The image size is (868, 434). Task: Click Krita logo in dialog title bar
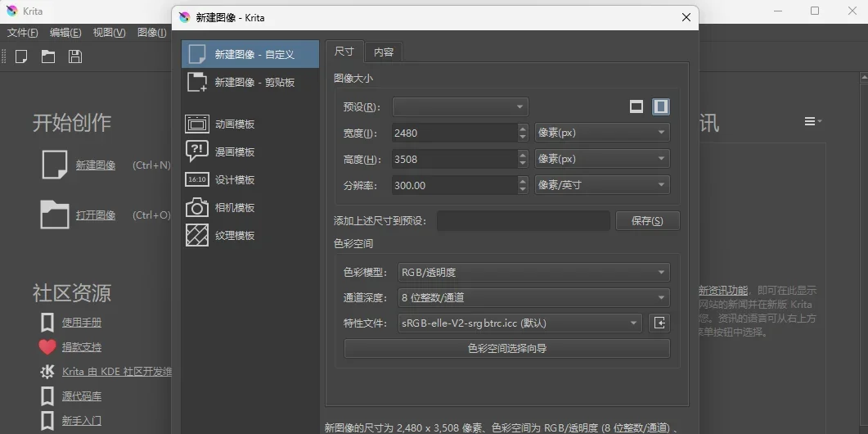click(x=185, y=17)
